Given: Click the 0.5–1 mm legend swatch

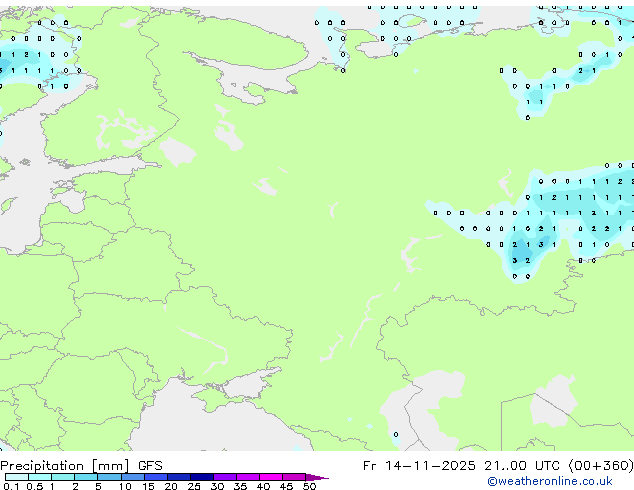Looking at the screenshot, I should click(40, 477).
